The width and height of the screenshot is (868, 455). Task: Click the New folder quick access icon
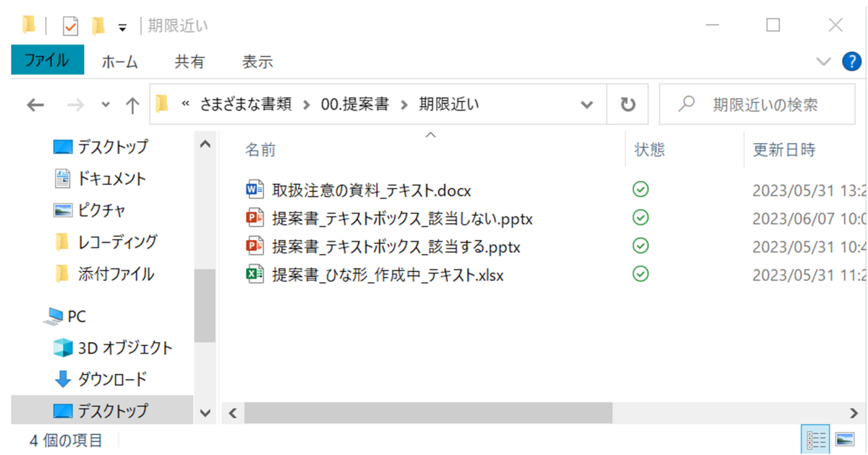[98, 26]
